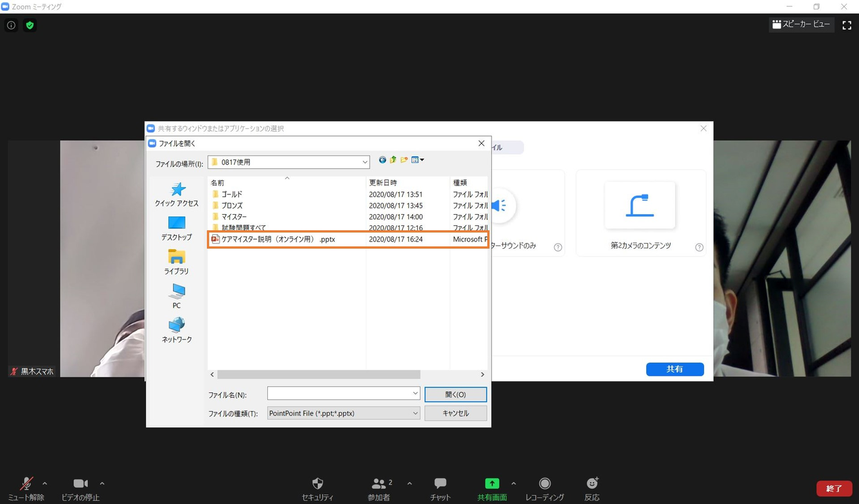This screenshot has width=859, height=504.
Task: Stop the video camera
Action: [x=81, y=484]
